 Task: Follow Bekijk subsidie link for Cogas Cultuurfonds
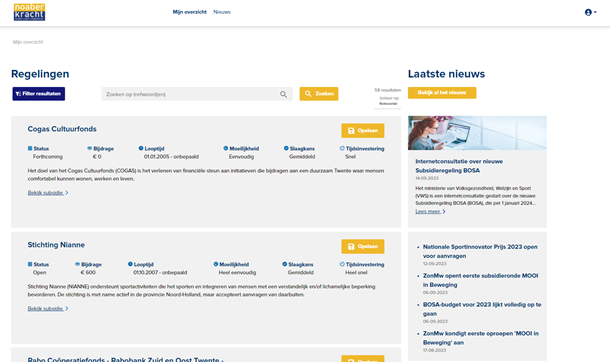[x=48, y=193]
